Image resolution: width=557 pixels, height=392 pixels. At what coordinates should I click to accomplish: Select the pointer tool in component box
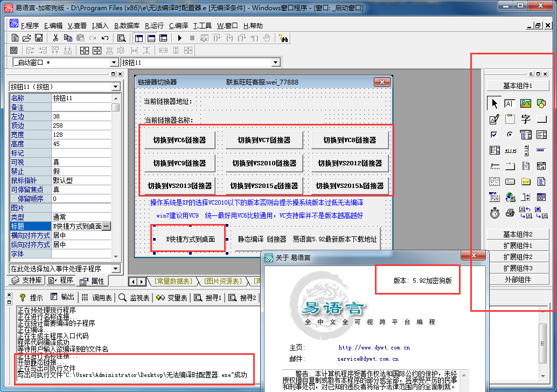pos(494,103)
